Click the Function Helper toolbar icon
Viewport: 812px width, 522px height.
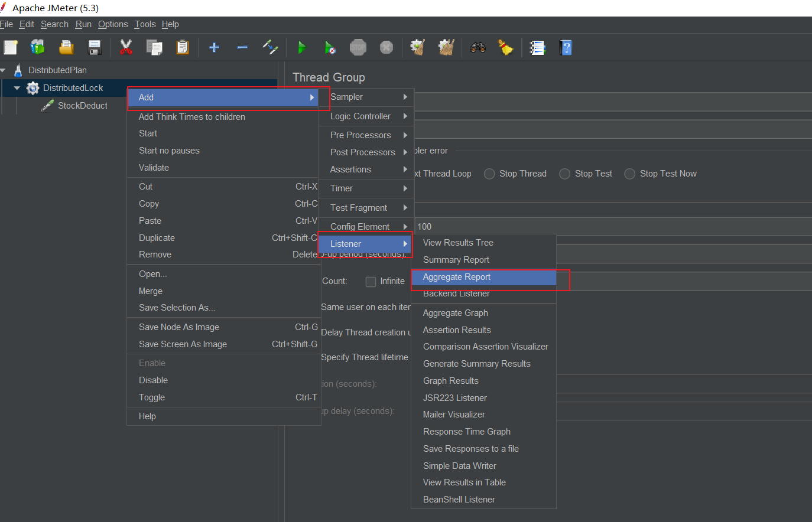point(537,47)
